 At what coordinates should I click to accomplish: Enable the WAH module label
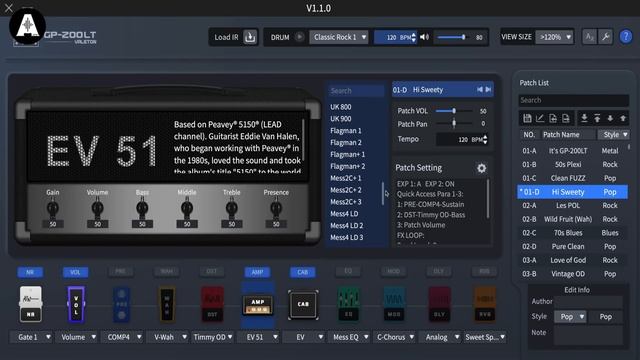pos(166,271)
